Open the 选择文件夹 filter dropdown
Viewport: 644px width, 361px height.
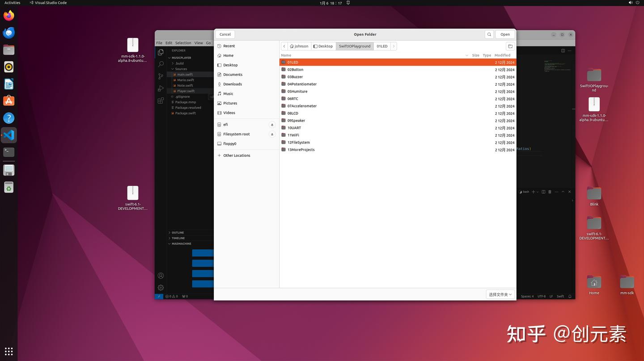tap(500, 294)
